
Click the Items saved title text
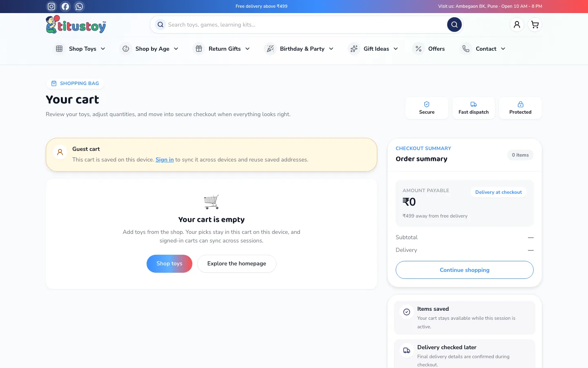[x=433, y=309]
